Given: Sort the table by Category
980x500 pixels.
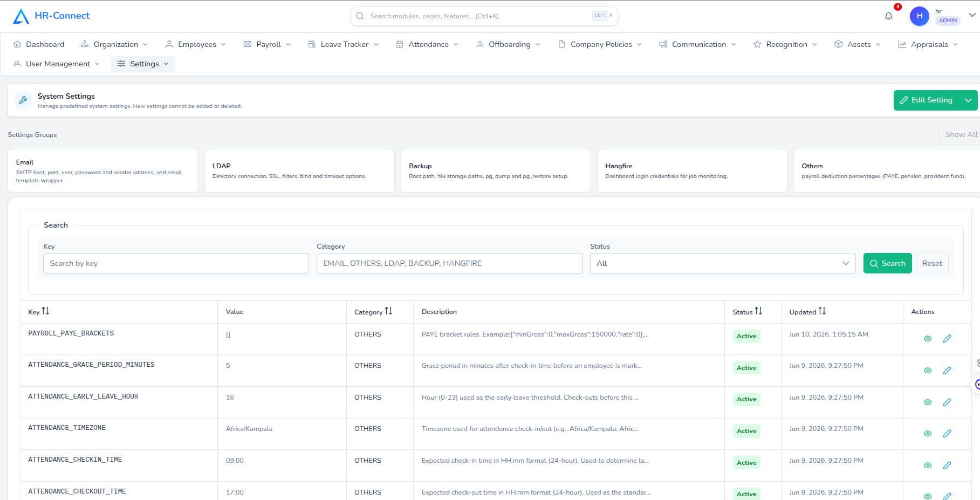Looking at the screenshot, I should pyautogui.click(x=388, y=311).
